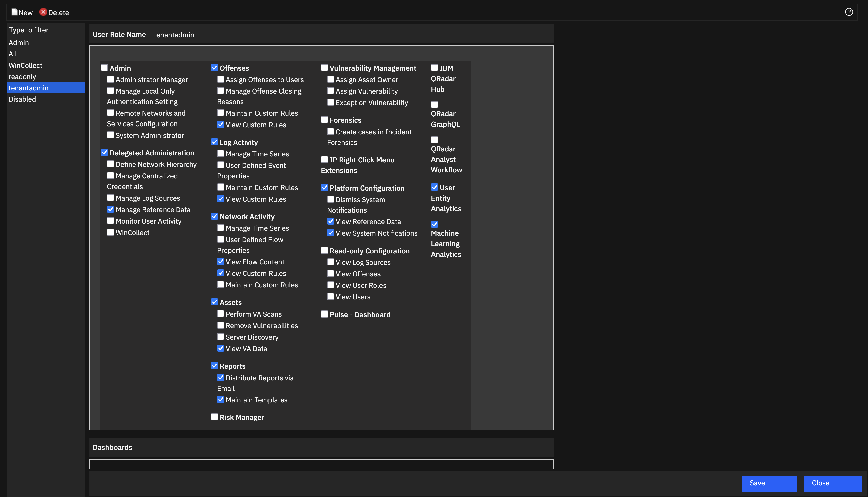
Task: Select the readonly role in list
Action: [22, 77]
